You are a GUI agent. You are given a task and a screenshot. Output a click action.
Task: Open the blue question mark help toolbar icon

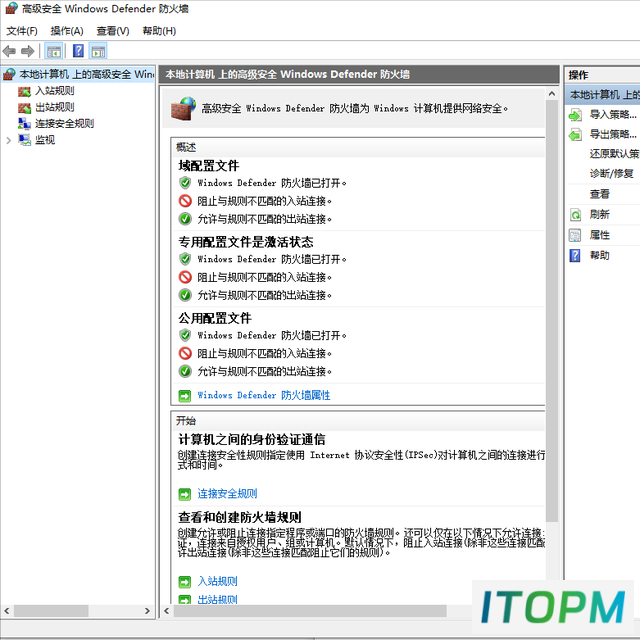point(78,51)
